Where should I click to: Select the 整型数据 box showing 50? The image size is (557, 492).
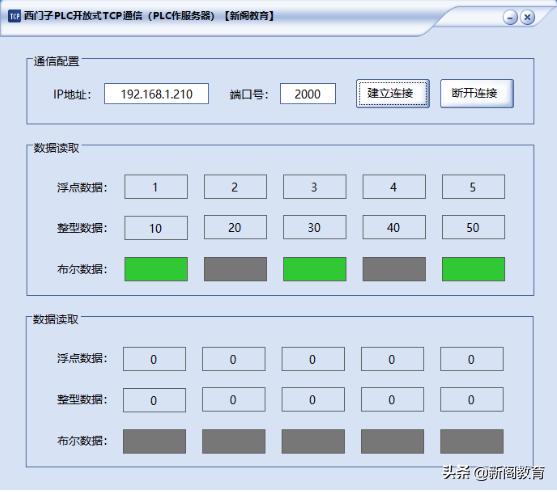(473, 227)
